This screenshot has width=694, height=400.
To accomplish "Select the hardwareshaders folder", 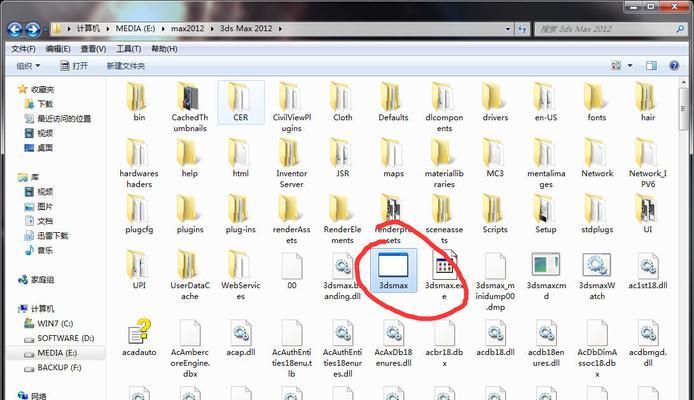I will click(139, 163).
